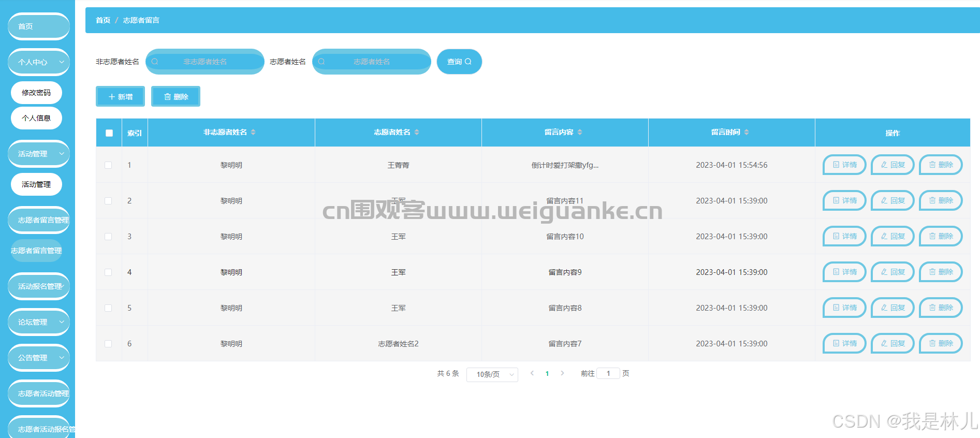Expand 活动报名管理 sidebar group
The width and height of the screenshot is (980, 438).
[39, 286]
